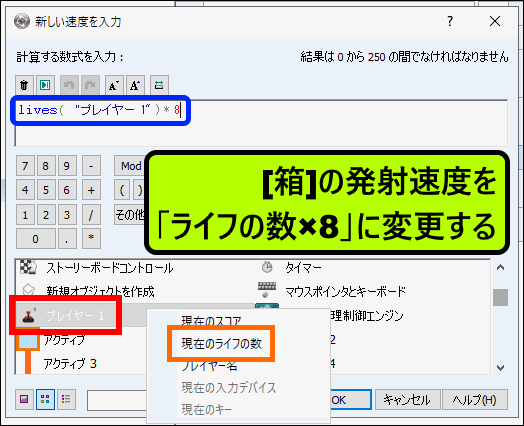Click inside the expression input field

pos(261,123)
